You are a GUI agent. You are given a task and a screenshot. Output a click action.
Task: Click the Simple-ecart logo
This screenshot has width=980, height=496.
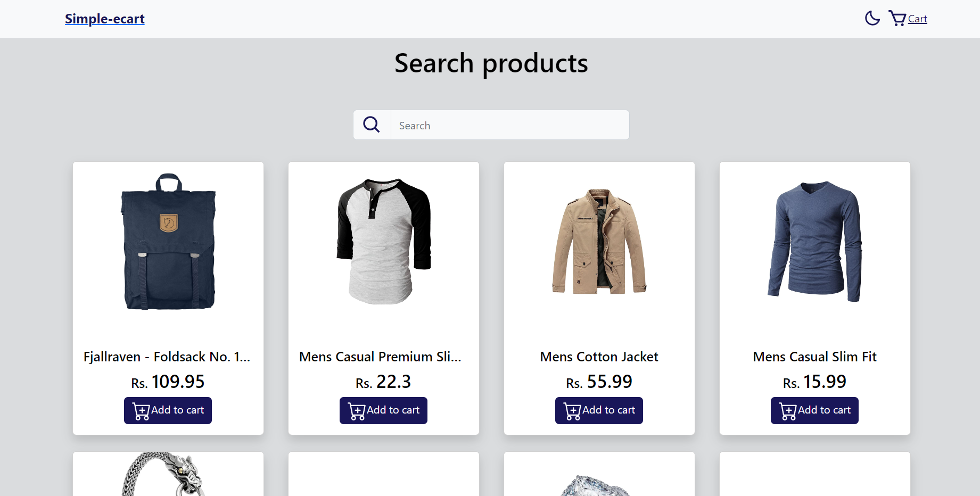click(x=104, y=19)
